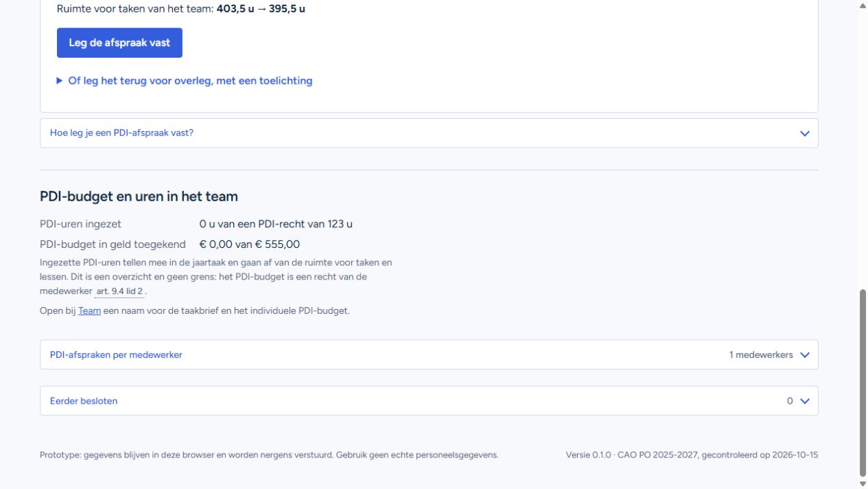Click 'PDI-budget in geld toegekend' label
Viewport: 868px width, 489px height.
[113, 244]
